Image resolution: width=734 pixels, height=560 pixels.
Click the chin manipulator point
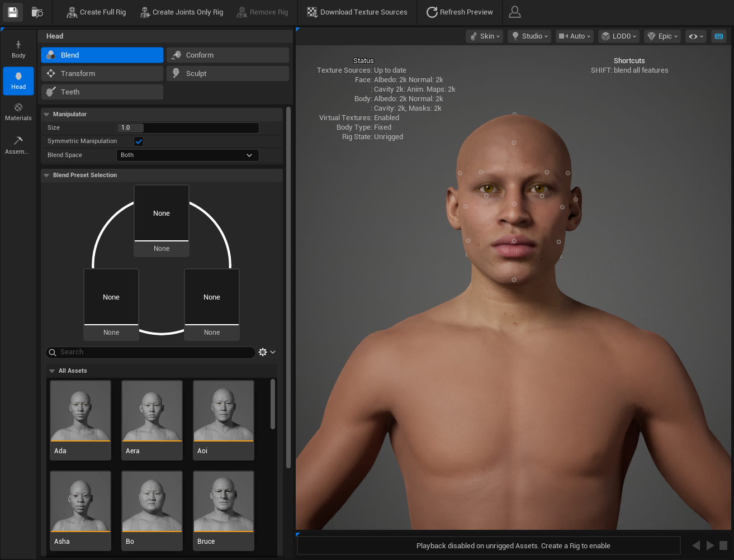[514, 279]
